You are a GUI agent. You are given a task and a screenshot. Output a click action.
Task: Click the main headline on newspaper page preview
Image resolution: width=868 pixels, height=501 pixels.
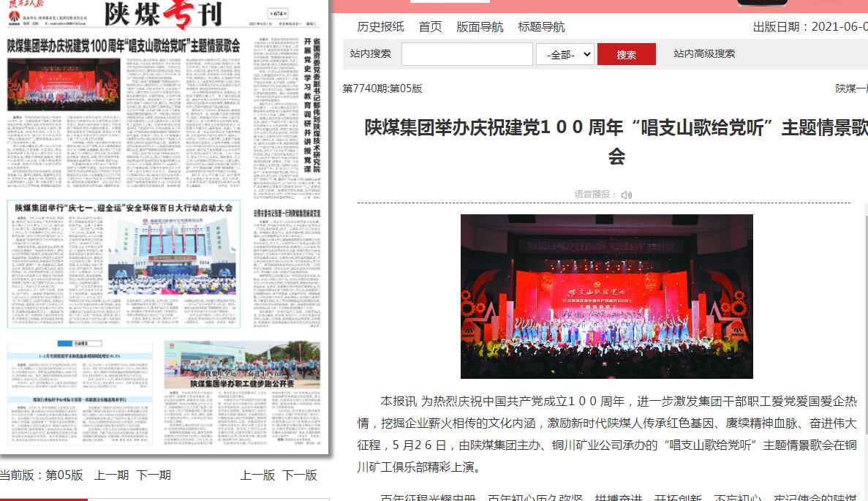click(x=124, y=45)
